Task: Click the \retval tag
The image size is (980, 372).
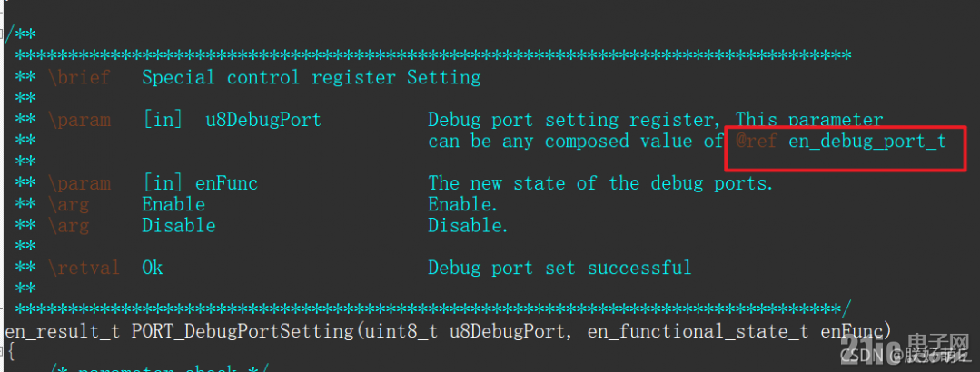Action: point(84,269)
